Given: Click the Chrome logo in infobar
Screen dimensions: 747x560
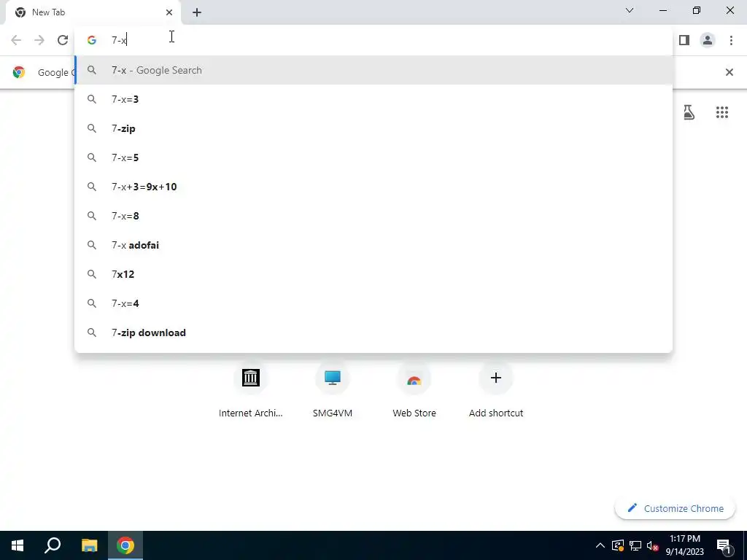Looking at the screenshot, I should click(x=19, y=72).
